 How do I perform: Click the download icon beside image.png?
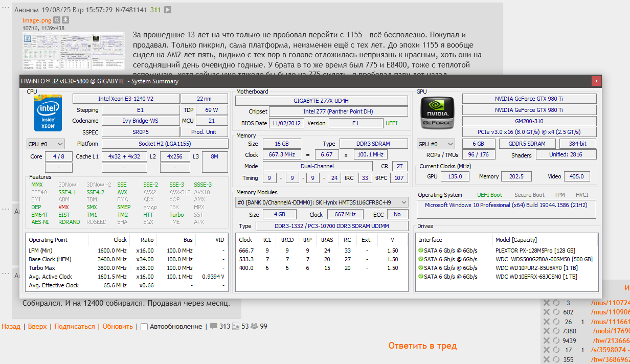pos(65,20)
